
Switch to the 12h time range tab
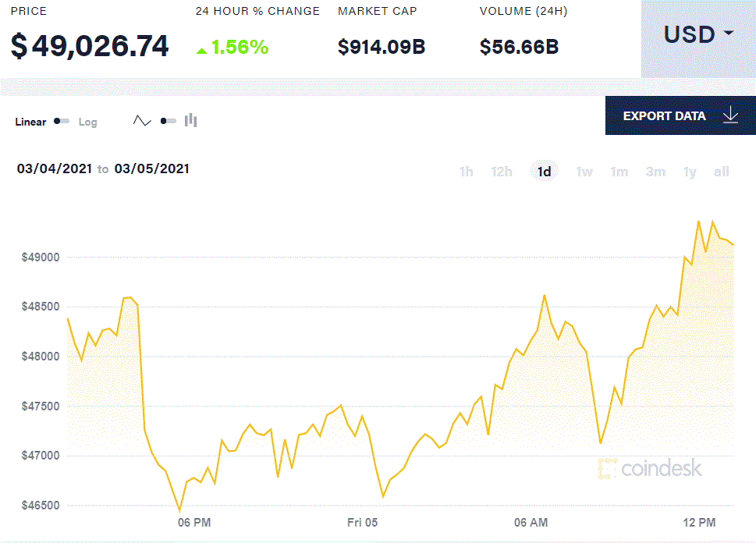[502, 171]
